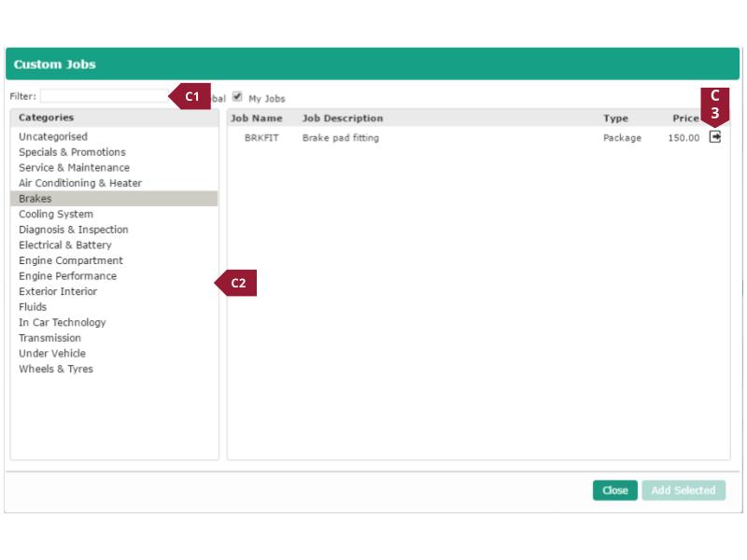Screen dimensions: 747x560
Task: Select the Uncategorised category
Action: 53,137
